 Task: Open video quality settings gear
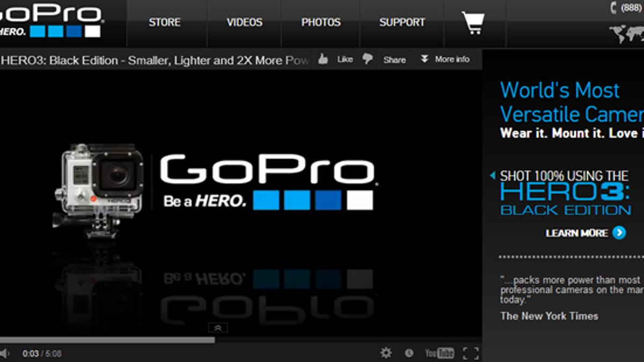[x=385, y=353]
